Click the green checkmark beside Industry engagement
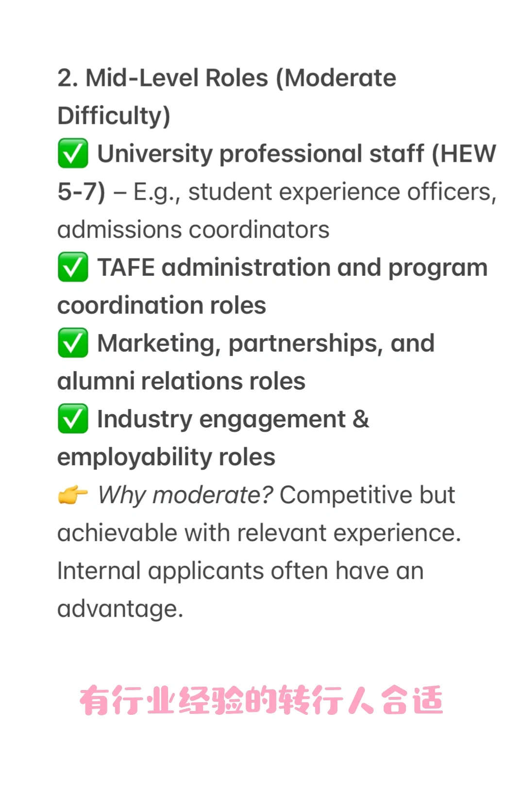Viewport: 522px width, 812px height. click(73, 419)
